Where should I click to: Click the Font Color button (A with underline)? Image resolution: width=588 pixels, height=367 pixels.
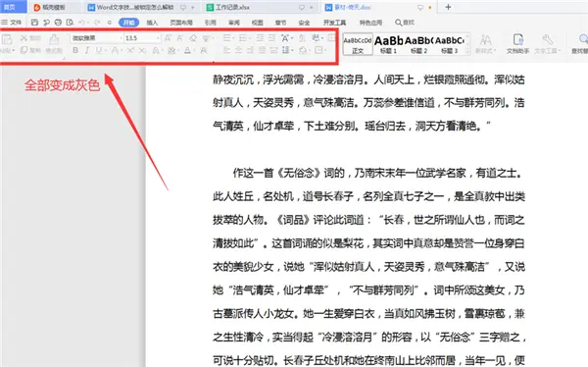[x=187, y=50]
